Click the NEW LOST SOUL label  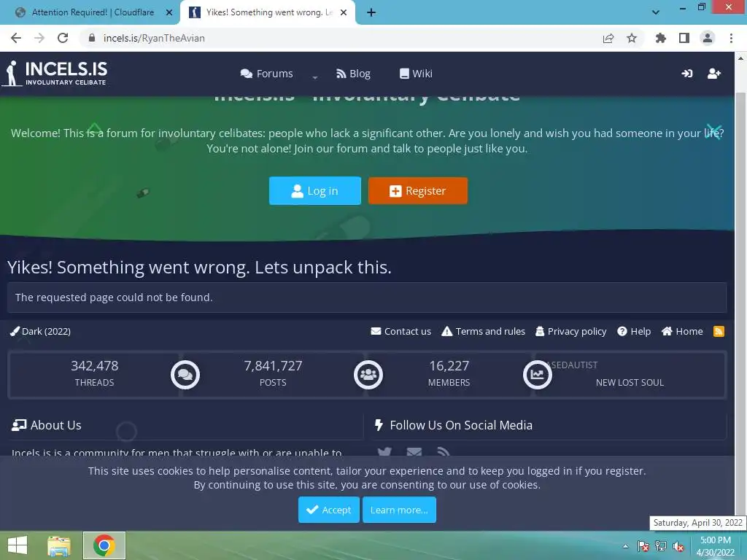coord(630,382)
